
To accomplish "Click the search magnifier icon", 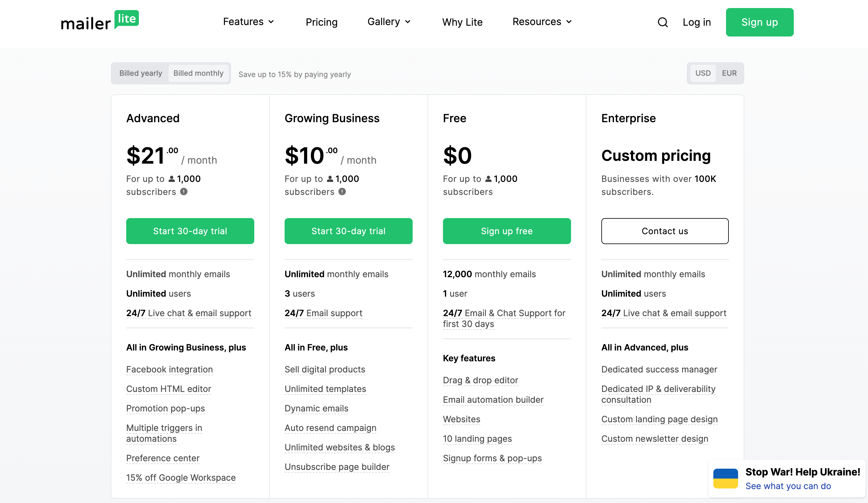I will [662, 22].
